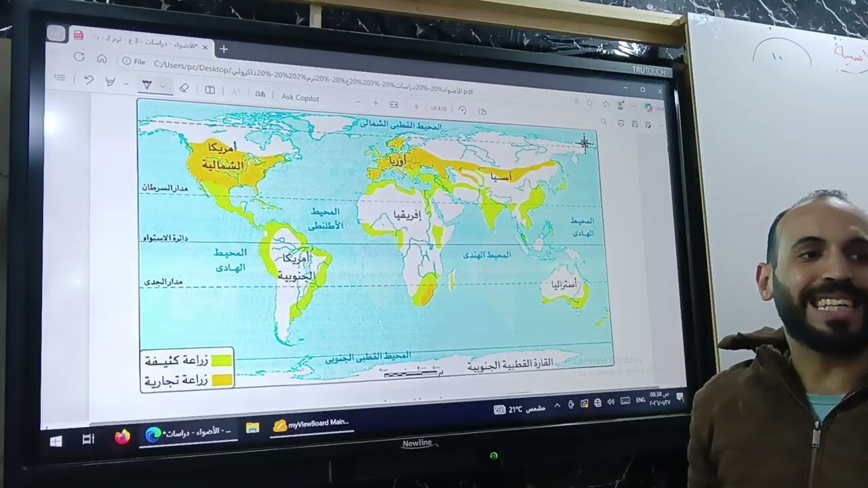Open File Explorer from the taskbar
The width and height of the screenshot is (868, 488).
[252, 428]
